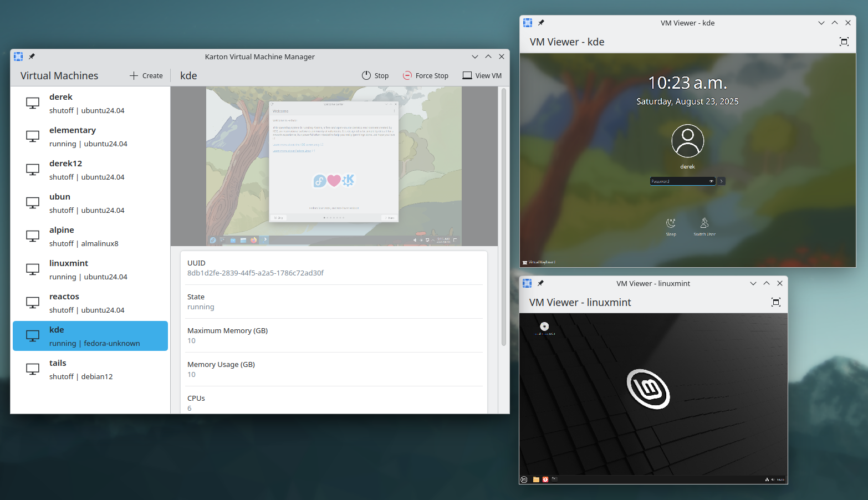Open the file manager from the Mint taskbar
This screenshot has width=868, height=500.
click(535, 479)
